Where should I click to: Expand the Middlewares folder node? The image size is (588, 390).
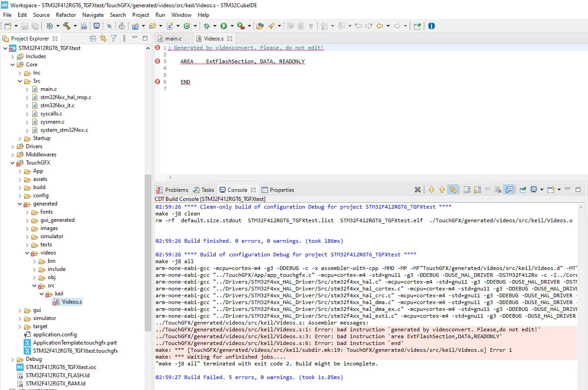pyautogui.click(x=13, y=155)
